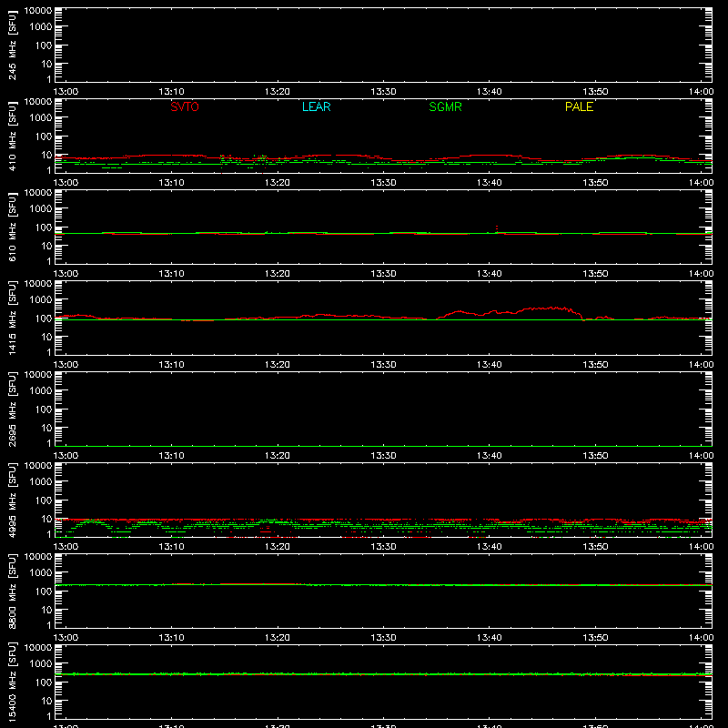Viewport: 728px width, 728px height.
Task: Click the 410 MHz [SFU] axis label
Action: pos(12,136)
